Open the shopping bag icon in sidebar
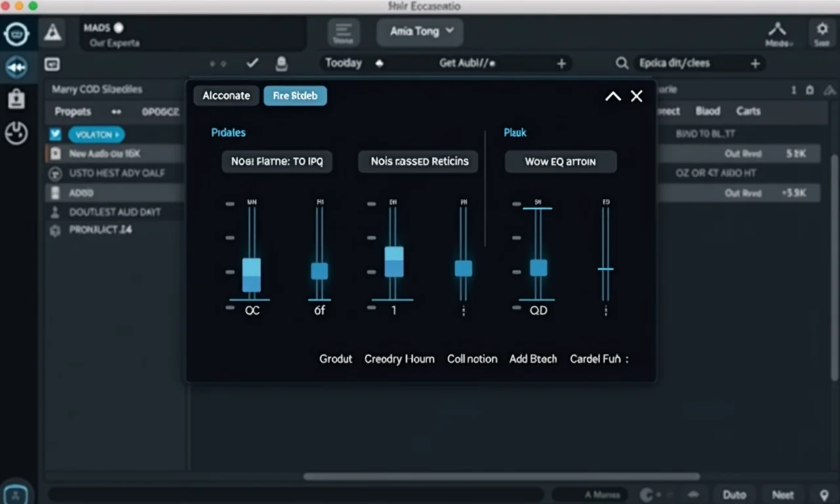 pyautogui.click(x=18, y=100)
